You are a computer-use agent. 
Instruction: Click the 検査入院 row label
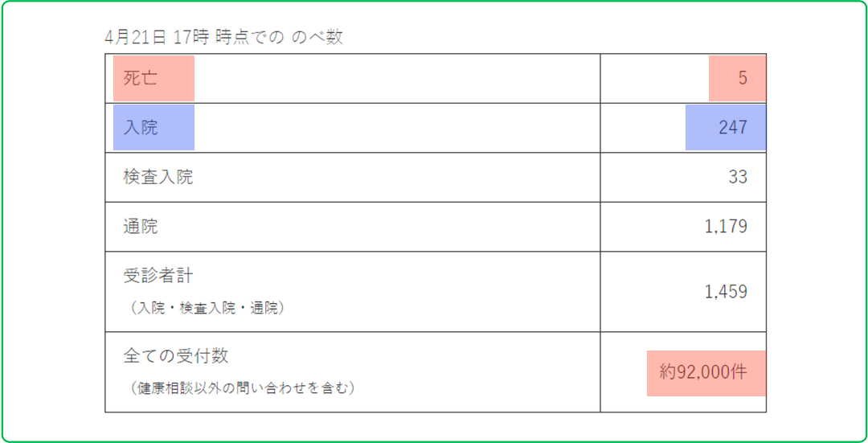[x=158, y=177]
